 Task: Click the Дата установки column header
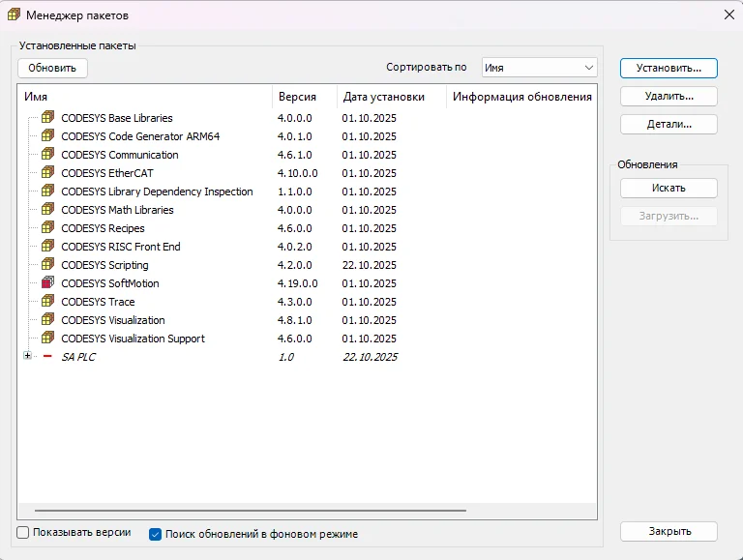392,97
